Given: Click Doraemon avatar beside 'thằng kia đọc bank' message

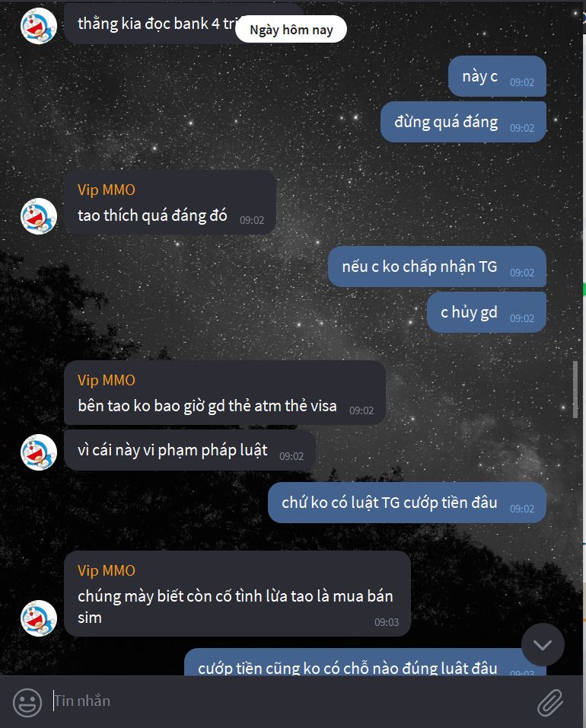Looking at the screenshot, I should click(x=39, y=26).
